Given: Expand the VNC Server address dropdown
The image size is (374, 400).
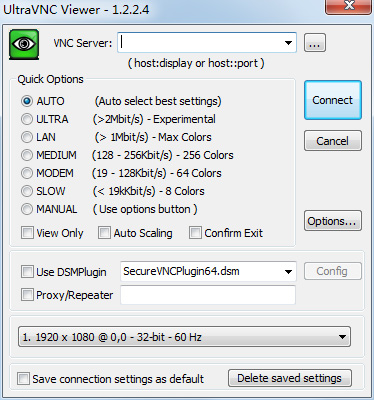Looking at the screenshot, I should click(x=288, y=43).
